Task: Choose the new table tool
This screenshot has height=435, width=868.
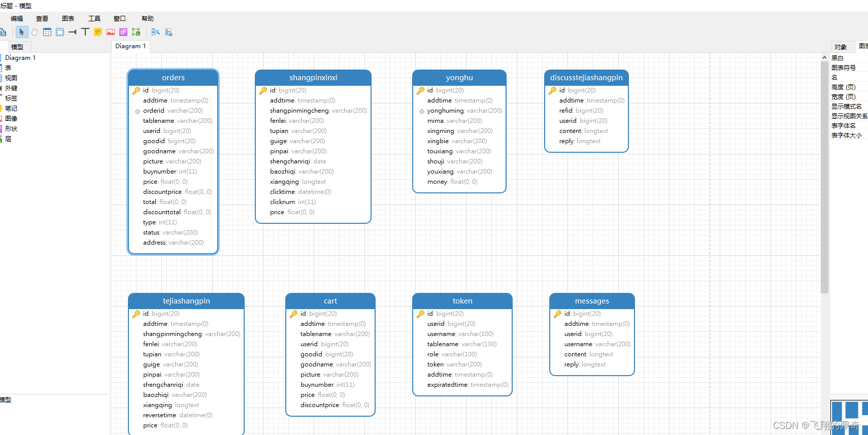Action: [x=47, y=32]
